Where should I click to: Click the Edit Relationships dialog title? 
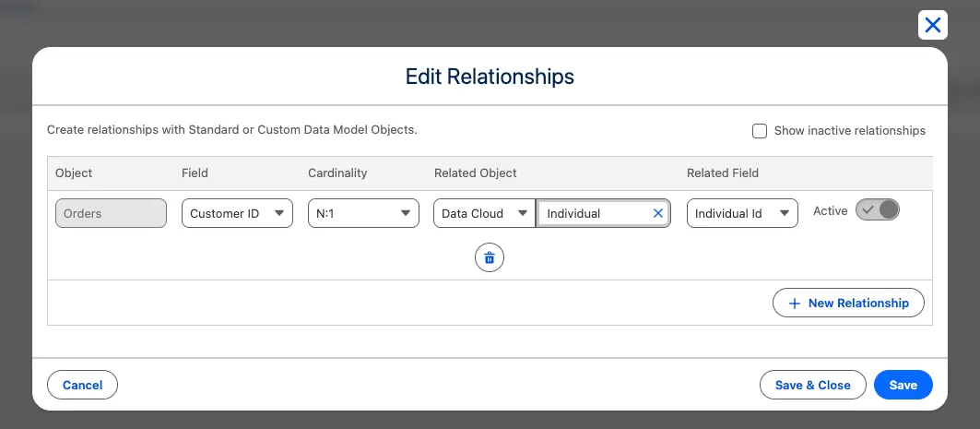pyautogui.click(x=490, y=77)
